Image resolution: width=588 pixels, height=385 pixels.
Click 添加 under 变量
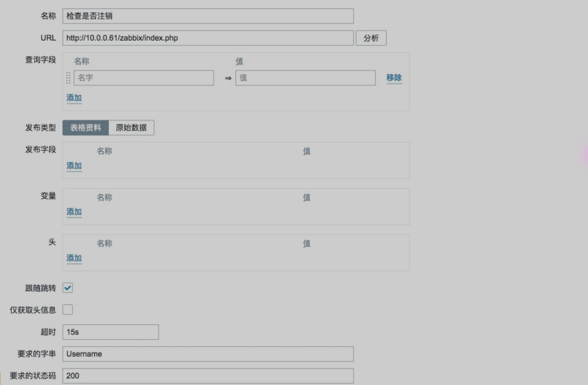pyautogui.click(x=74, y=212)
